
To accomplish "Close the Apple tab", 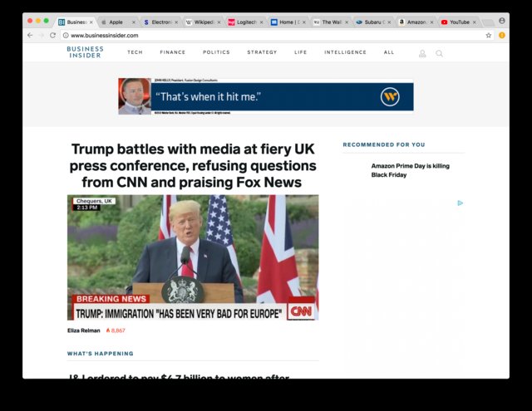I will point(133,22).
